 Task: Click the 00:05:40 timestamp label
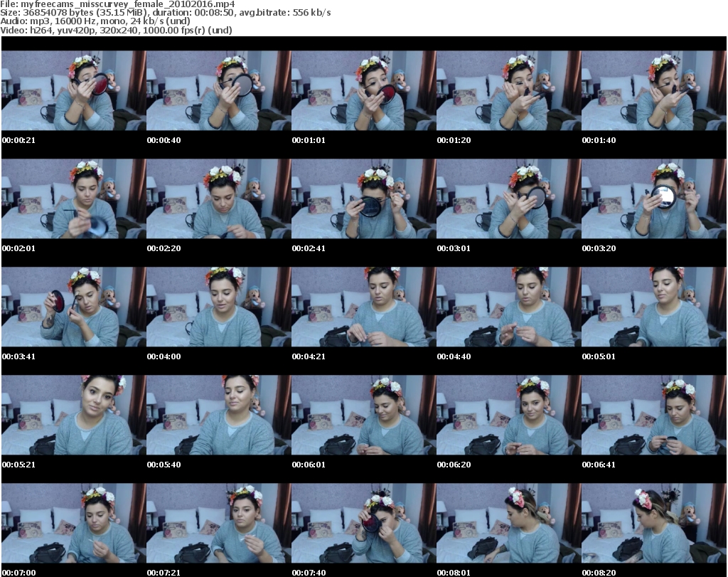[164, 464]
